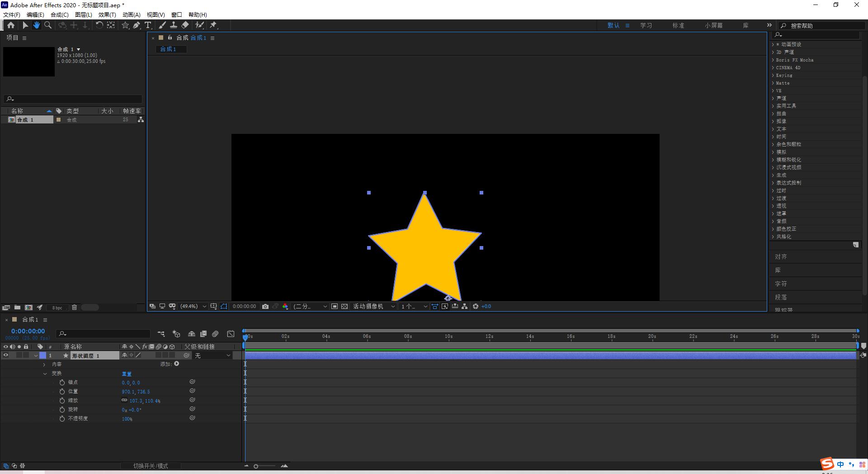Click the create new folder icon
The image size is (868, 474).
coord(17,307)
